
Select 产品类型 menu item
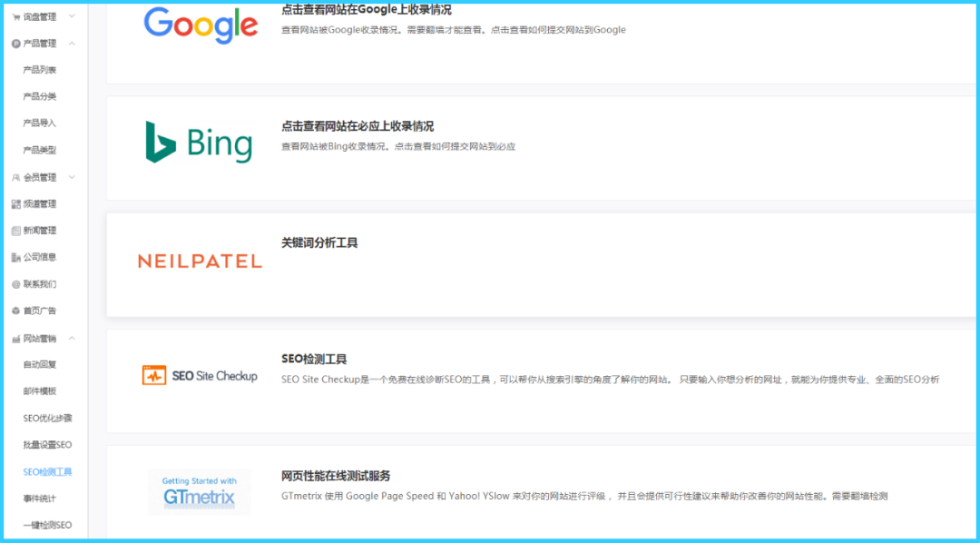(39, 150)
